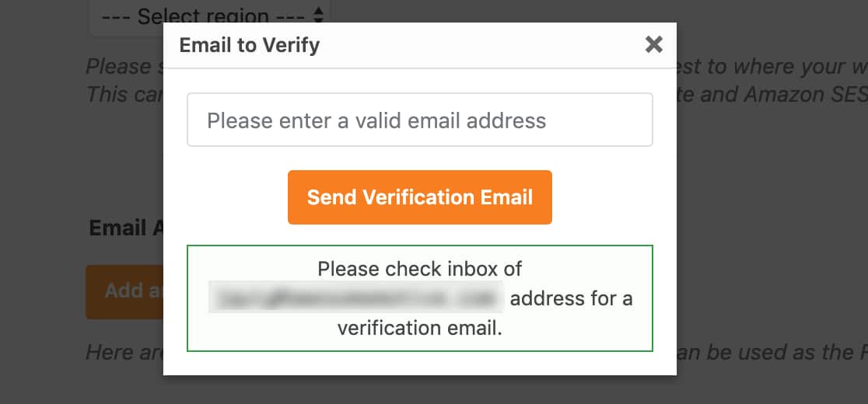Click the 'verification email.' text in the notice
The image size is (868, 404).
point(419,328)
